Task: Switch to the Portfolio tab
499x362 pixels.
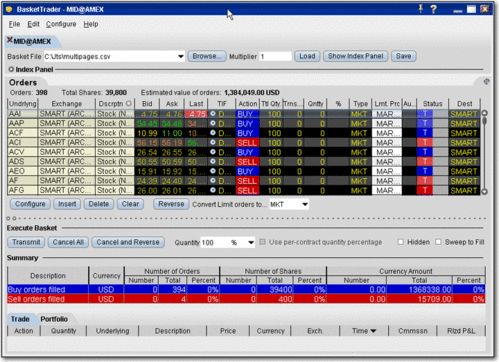Action: click(54, 319)
